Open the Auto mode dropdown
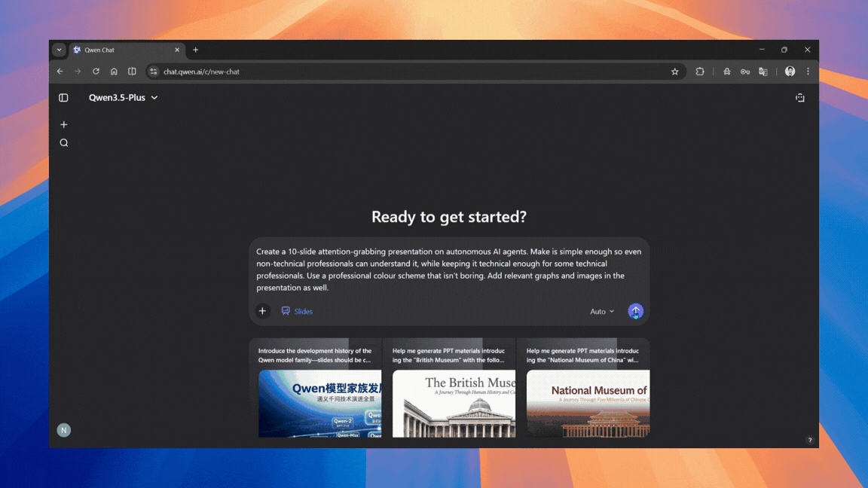The height and width of the screenshot is (488, 868). coord(602,312)
